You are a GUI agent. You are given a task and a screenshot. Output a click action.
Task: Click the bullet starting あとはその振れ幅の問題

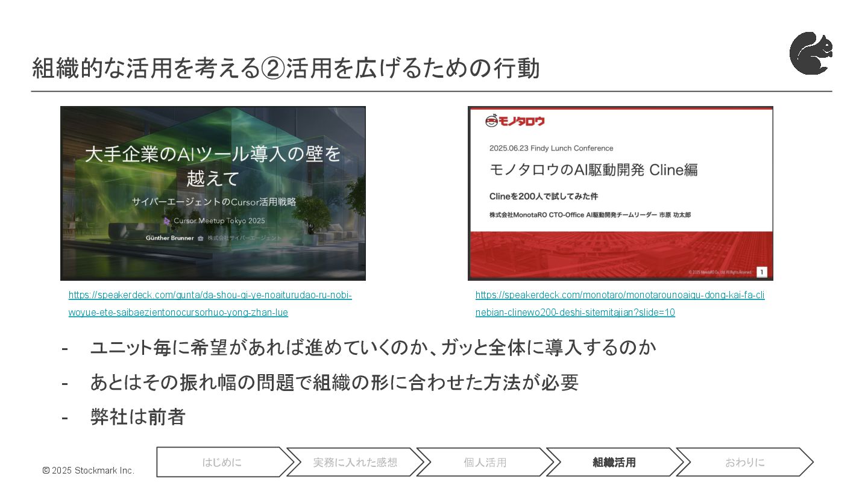pos(334,382)
